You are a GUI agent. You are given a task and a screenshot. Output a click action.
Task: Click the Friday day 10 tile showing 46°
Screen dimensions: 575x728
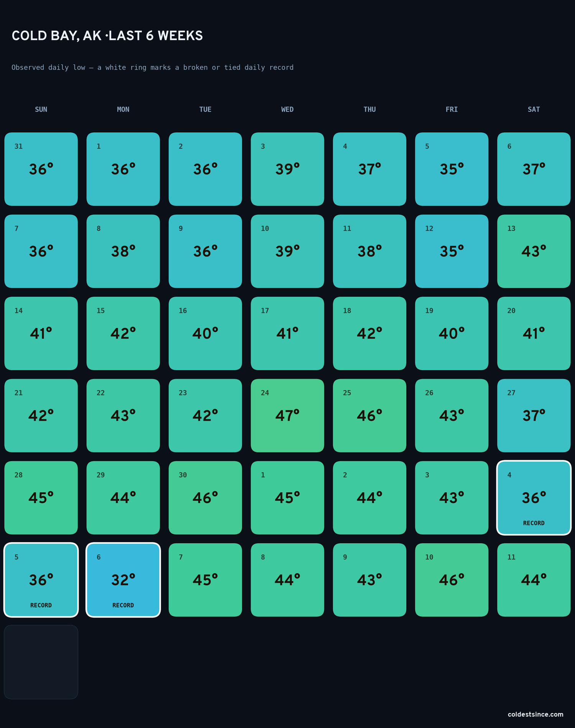(452, 580)
